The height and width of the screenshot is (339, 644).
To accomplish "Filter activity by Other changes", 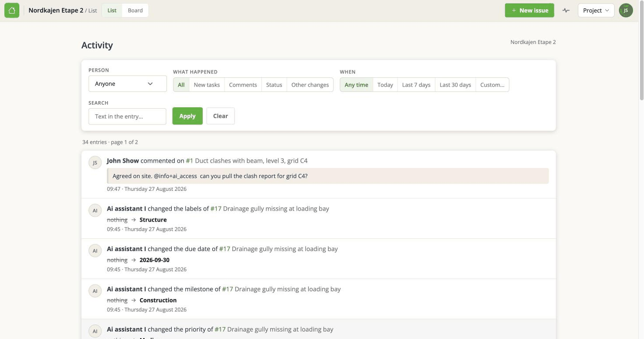I will coord(310,85).
